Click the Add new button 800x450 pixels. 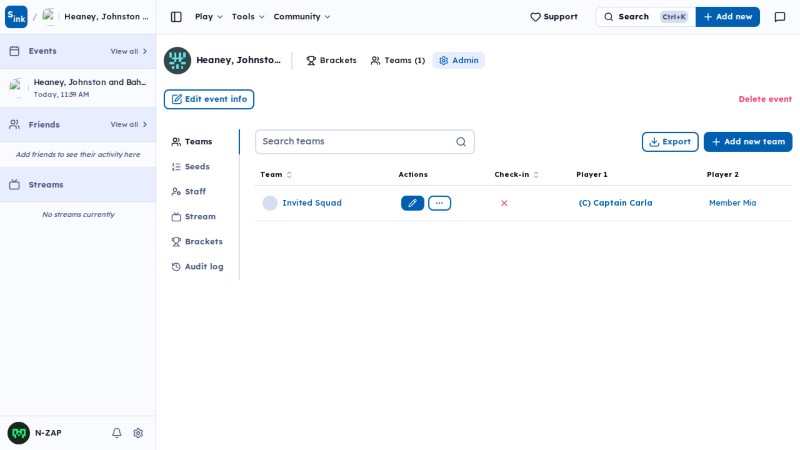(728, 17)
